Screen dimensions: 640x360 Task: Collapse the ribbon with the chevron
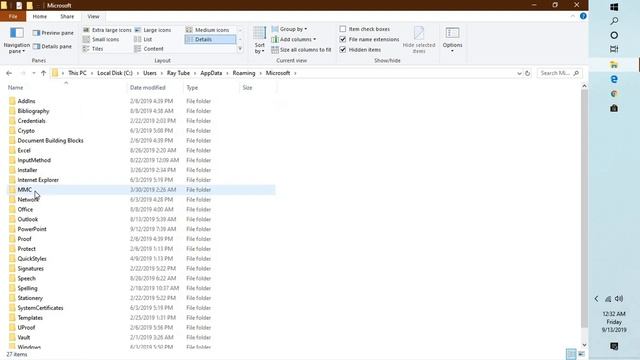pyautogui.click(x=573, y=16)
